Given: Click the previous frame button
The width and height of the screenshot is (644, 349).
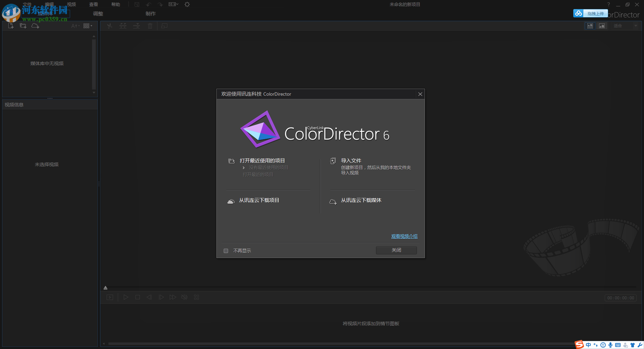Looking at the screenshot, I should tap(149, 297).
